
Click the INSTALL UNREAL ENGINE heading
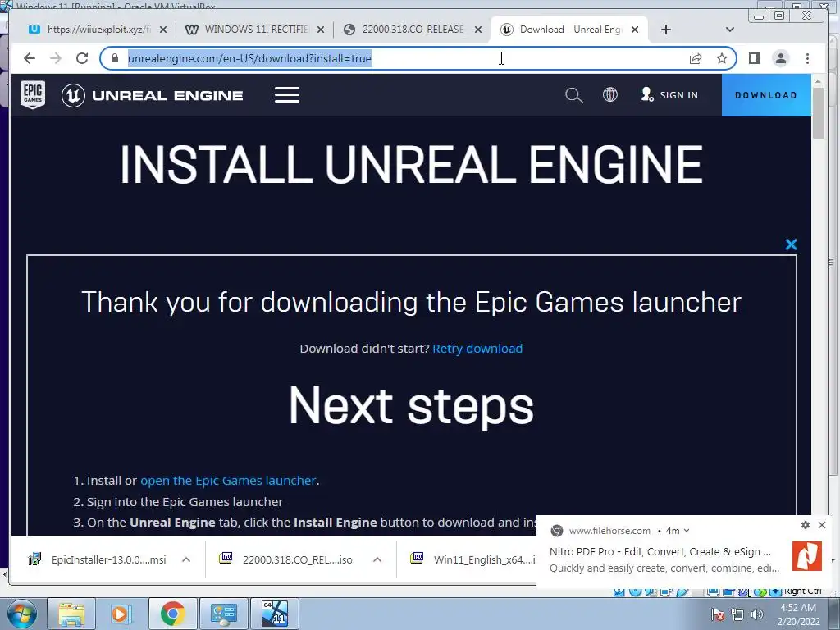[411, 164]
